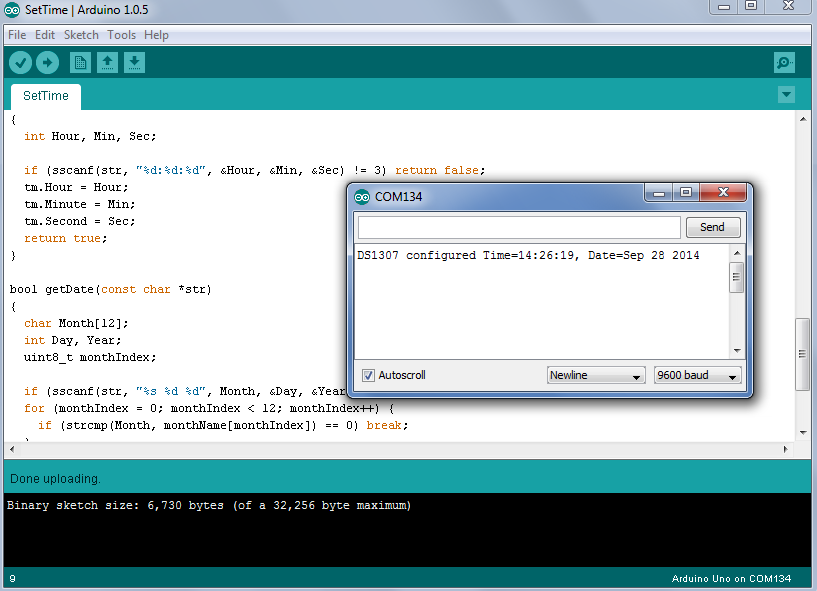The width and height of the screenshot is (817, 591).
Task: Toggle the Autoscroll checkbox
Action: pyautogui.click(x=368, y=375)
